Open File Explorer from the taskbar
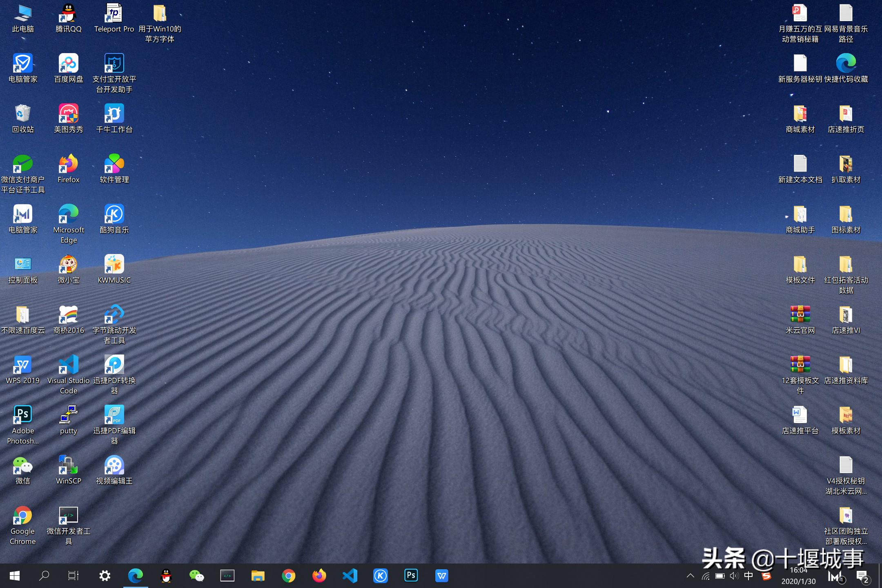The height and width of the screenshot is (588, 882). click(x=258, y=575)
